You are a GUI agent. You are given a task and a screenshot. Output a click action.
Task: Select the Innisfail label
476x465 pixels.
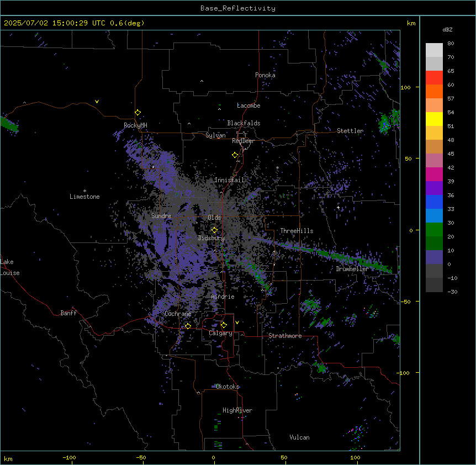point(229,180)
